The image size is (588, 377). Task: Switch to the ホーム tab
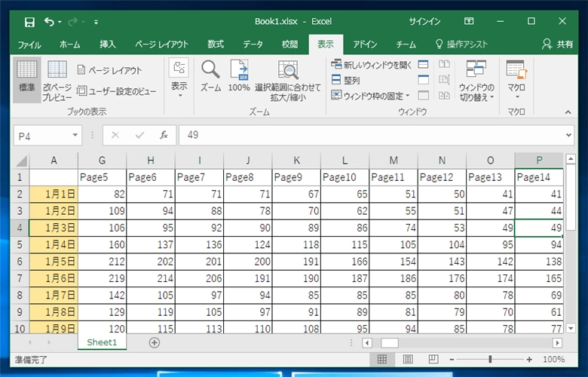point(70,44)
